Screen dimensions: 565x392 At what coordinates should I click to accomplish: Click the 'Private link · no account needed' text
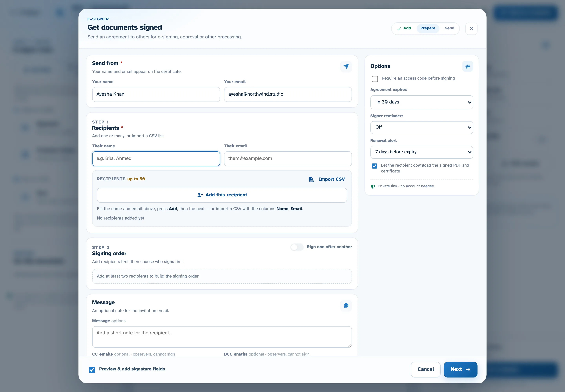pyautogui.click(x=406, y=186)
